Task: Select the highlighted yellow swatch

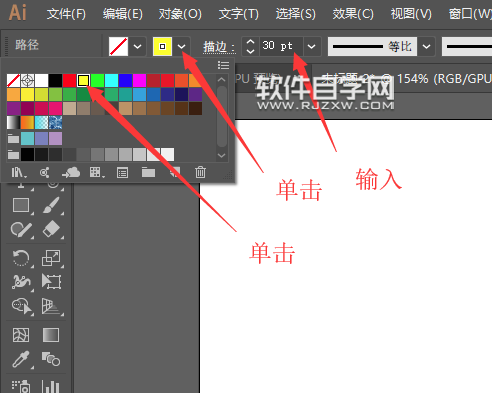Action: 83,80
